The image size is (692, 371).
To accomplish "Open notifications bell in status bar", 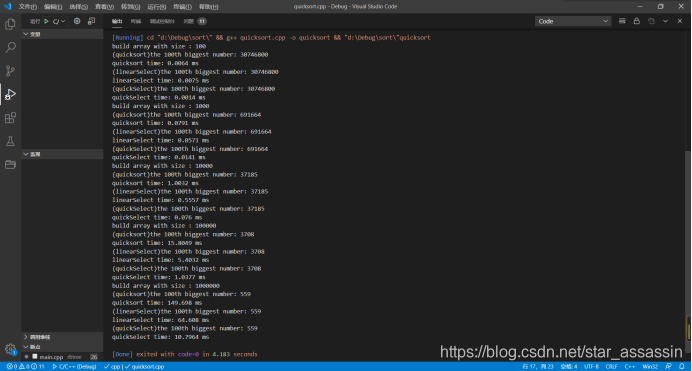I will click(682, 367).
